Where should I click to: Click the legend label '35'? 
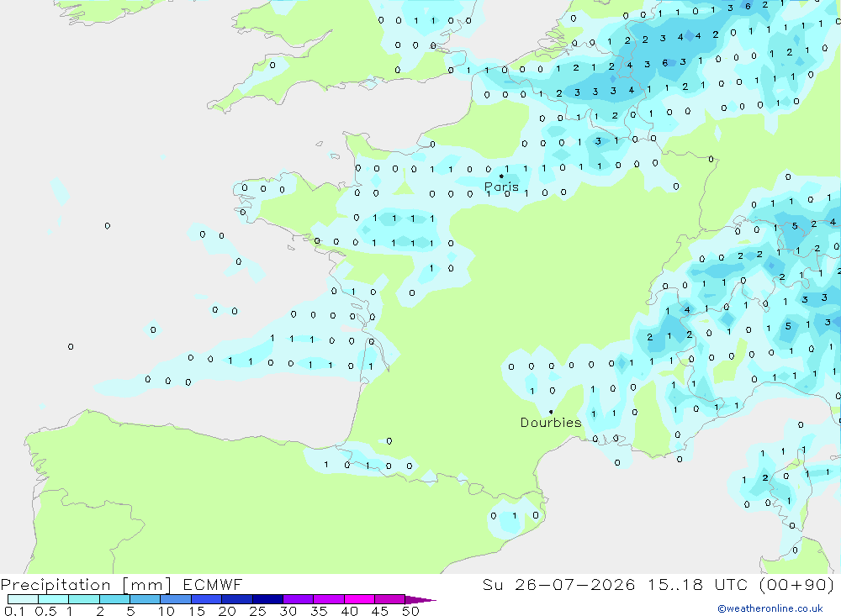click(x=319, y=611)
